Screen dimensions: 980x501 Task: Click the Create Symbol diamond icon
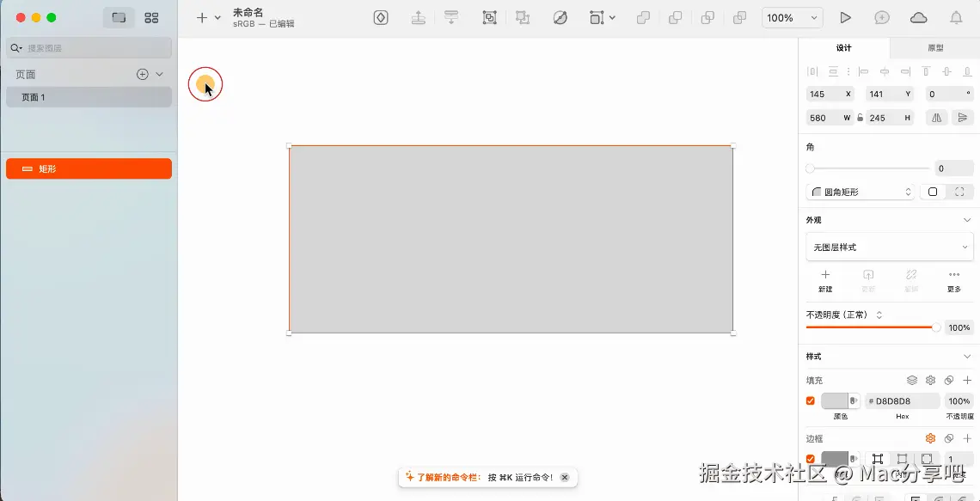point(381,18)
